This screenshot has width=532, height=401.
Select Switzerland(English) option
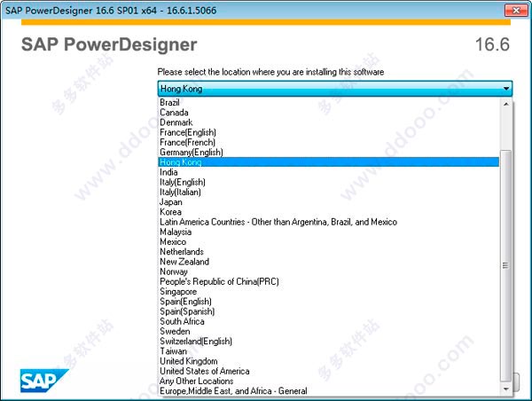click(x=329, y=342)
